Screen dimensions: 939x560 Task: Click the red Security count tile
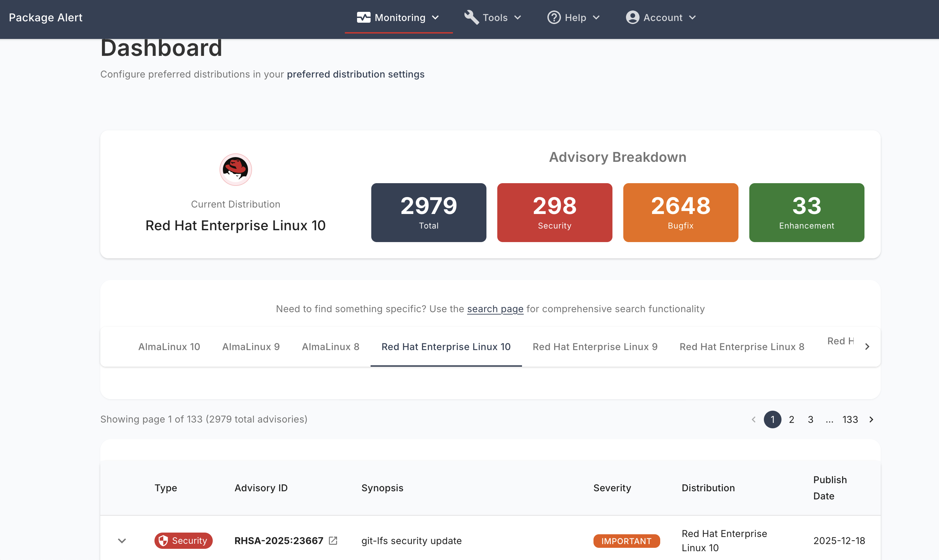pos(554,212)
